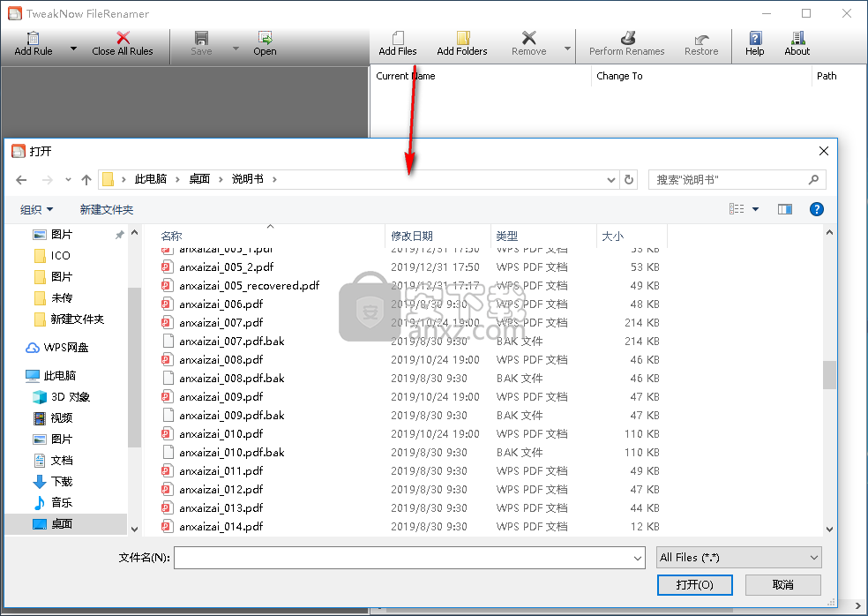868x616 pixels.
Task: Close the 打开 file dialog
Action: click(824, 151)
